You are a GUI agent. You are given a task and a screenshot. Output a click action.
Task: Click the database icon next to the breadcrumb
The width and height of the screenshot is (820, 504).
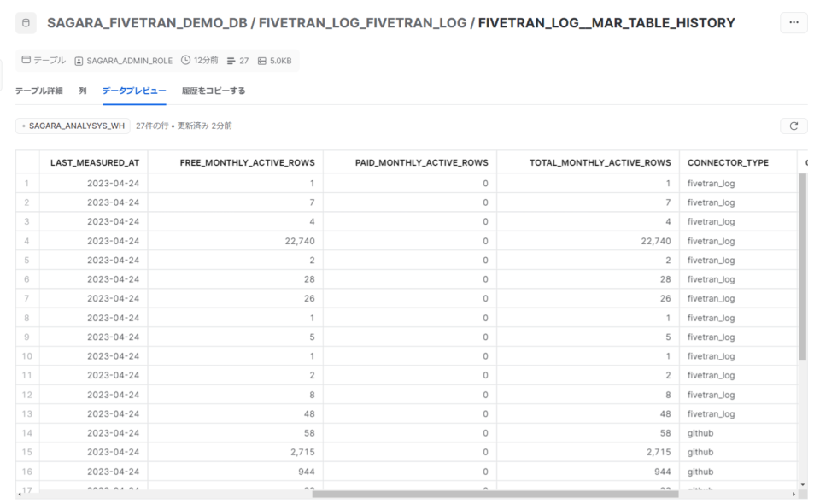[x=25, y=22]
